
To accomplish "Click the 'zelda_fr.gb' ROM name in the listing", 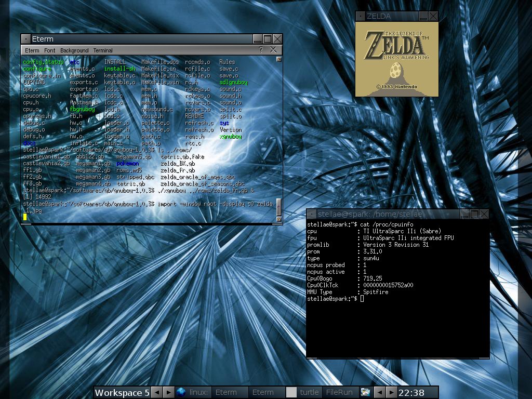I will 178,170.
